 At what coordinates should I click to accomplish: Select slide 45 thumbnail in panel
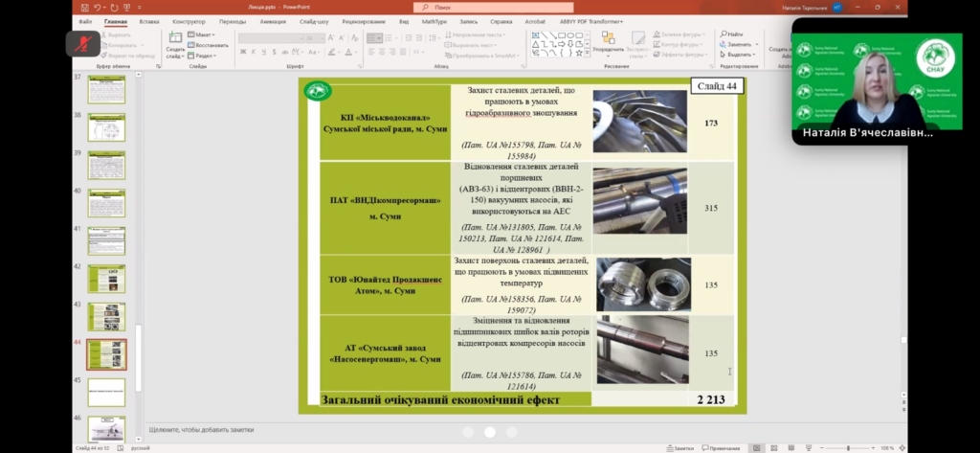(106, 392)
